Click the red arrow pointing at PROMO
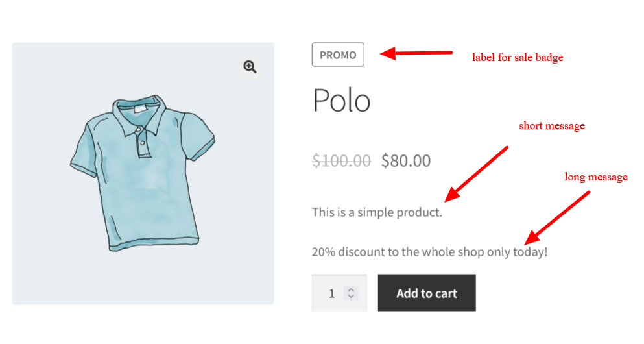The image size is (644, 344). coord(416,53)
